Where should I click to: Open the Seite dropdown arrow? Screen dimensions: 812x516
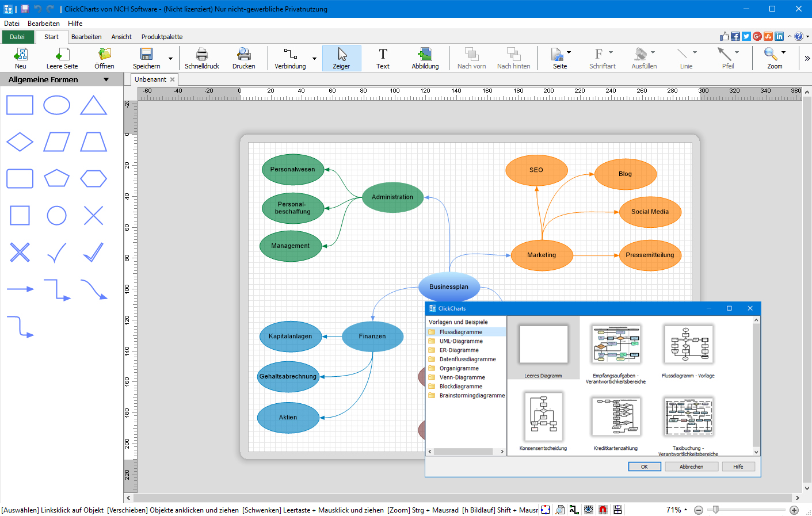(x=569, y=52)
